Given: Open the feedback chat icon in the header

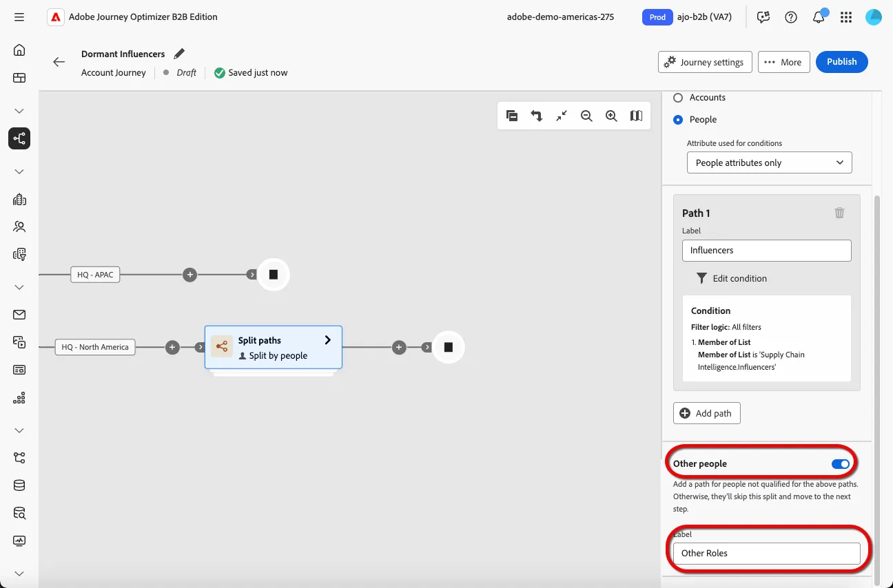Looking at the screenshot, I should click(x=763, y=17).
